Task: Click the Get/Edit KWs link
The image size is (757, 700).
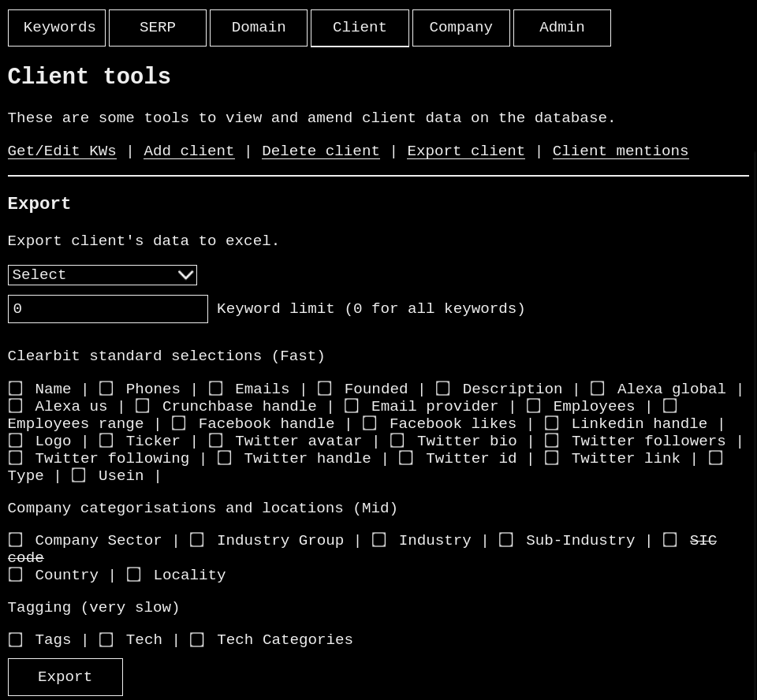Action: point(62,151)
